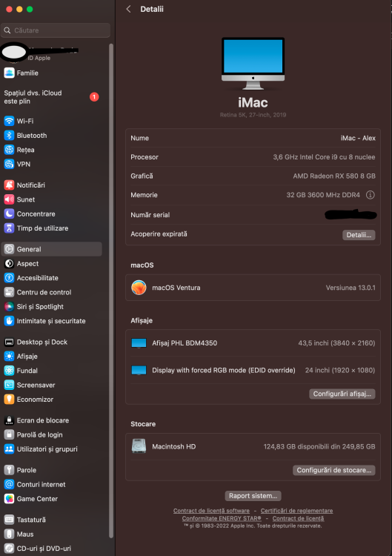Click Configurări de stocare button
This screenshot has height=556, width=392.
pos(334,470)
